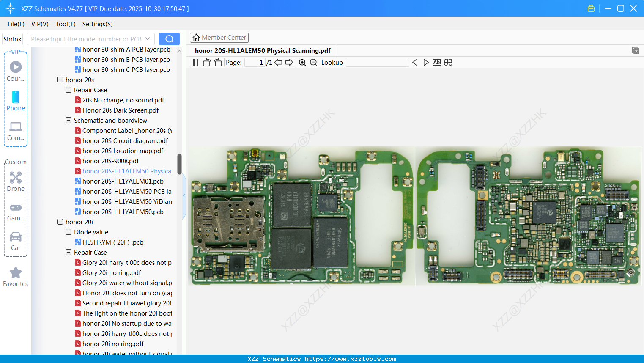
Task: Collapse Repair Case under honor 20s
Action: pyautogui.click(x=69, y=90)
